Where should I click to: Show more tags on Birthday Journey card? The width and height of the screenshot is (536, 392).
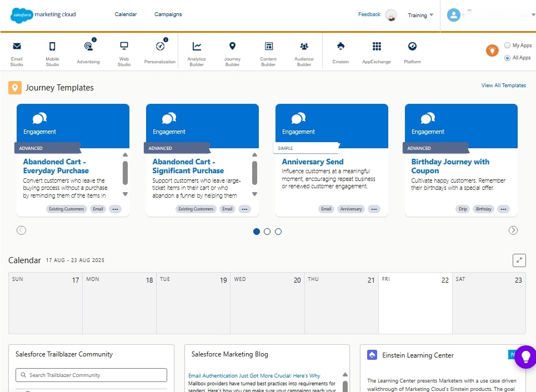pyautogui.click(x=504, y=209)
